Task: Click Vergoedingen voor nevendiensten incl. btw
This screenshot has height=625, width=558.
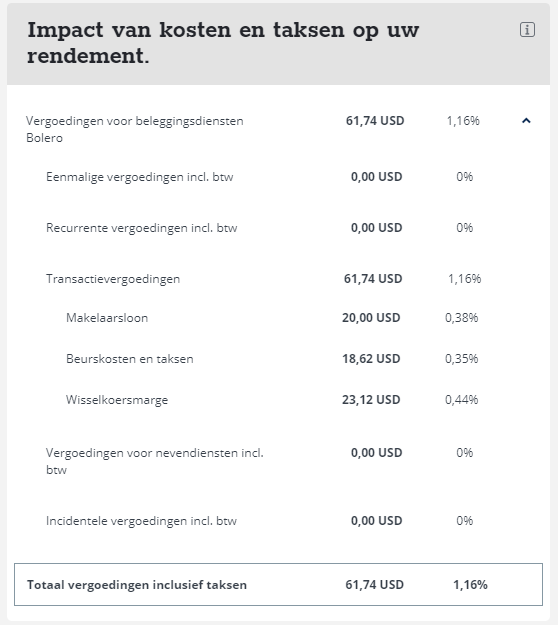Action: [155, 461]
